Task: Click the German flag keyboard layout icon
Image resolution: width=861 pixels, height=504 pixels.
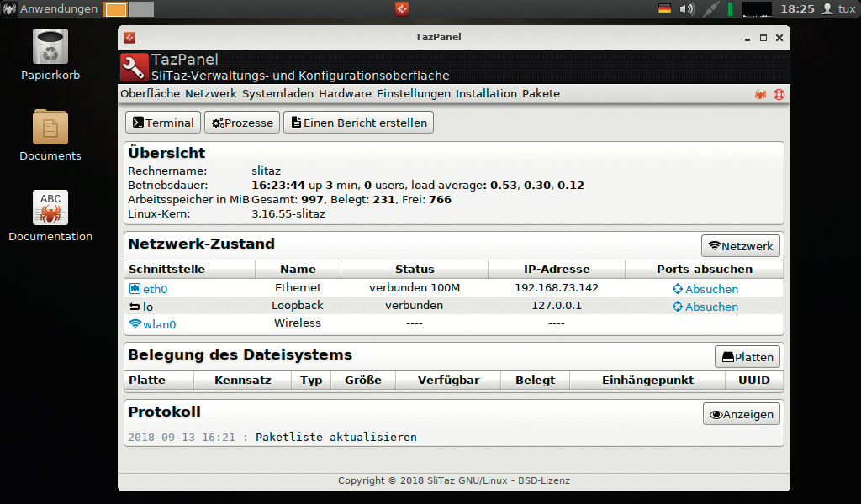Action: click(x=664, y=8)
